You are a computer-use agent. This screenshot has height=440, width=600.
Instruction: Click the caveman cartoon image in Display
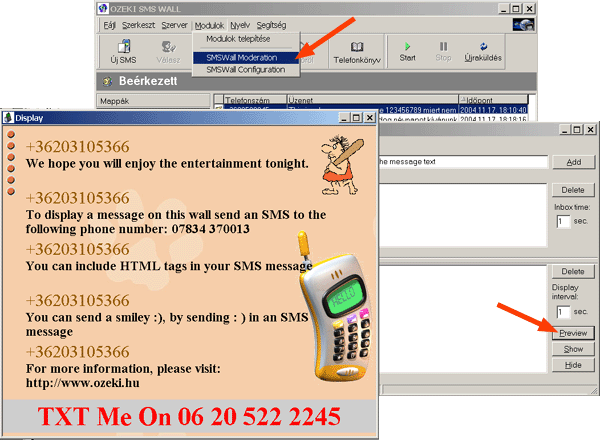(342, 165)
